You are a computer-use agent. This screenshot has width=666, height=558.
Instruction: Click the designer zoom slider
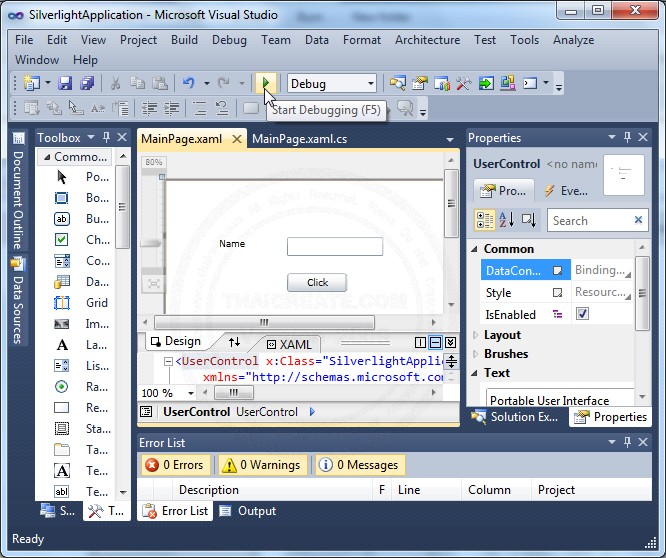152,243
